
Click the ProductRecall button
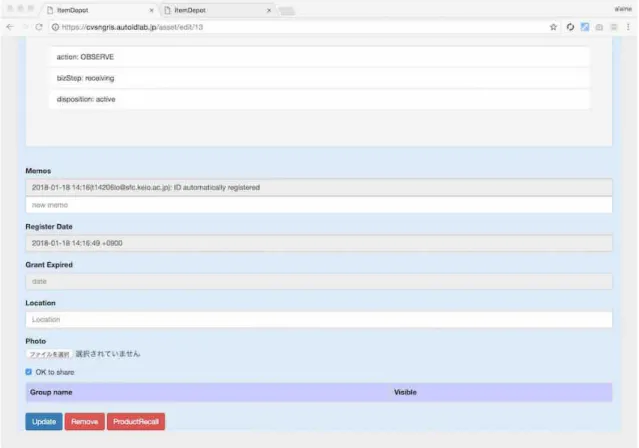coord(136,422)
